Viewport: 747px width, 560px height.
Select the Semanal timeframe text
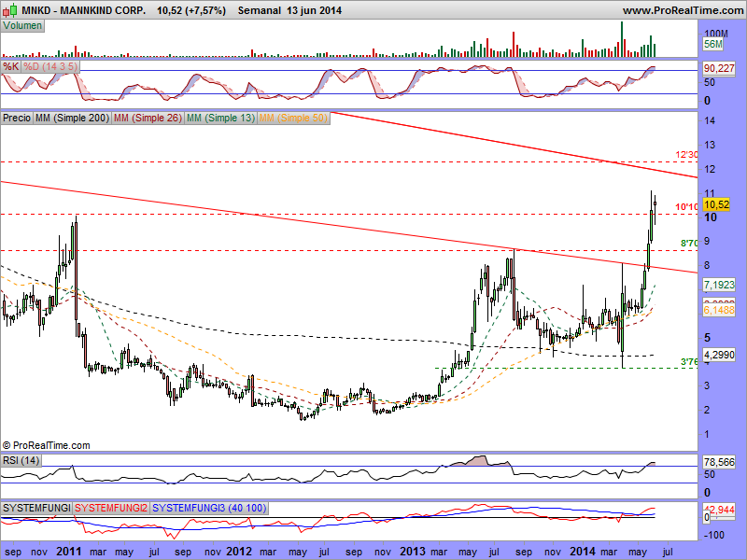(260, 10)
